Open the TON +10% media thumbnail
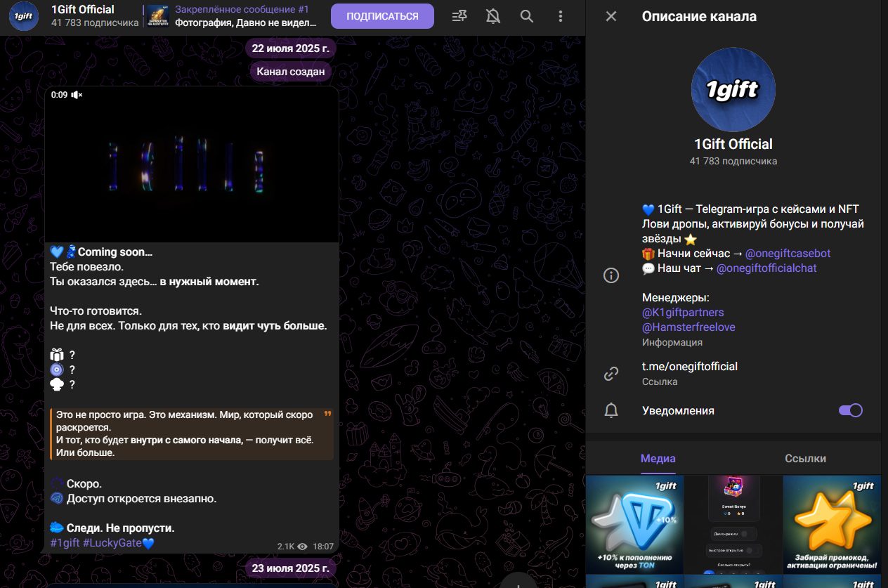The width and height of the screenshot is (888, 588). (634, 524)
